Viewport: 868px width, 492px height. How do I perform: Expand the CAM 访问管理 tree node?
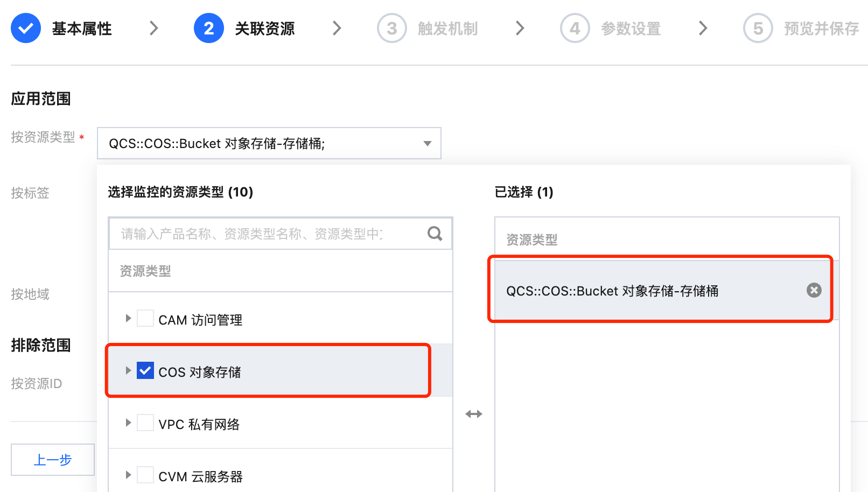[128, 319]
